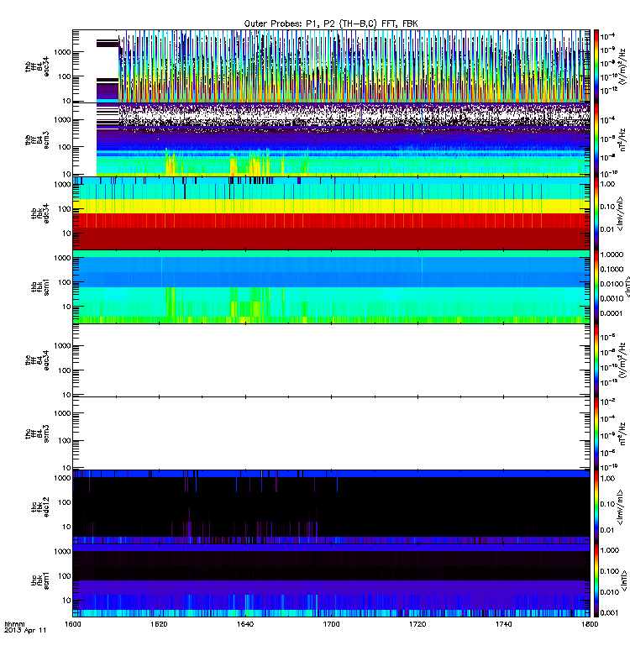Click the "thb fff 64 eac34" y-axis title
Viewport: 630px width, 672px height.
click(37, 66)
